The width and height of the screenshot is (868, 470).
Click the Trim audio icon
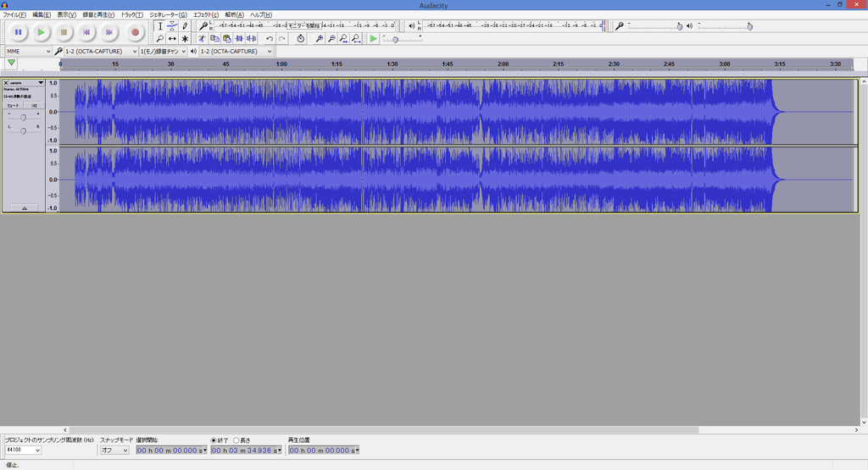point(239,39)
